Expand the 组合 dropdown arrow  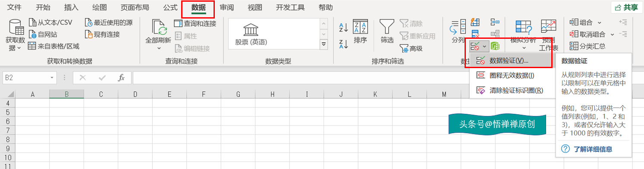(600, 22)
